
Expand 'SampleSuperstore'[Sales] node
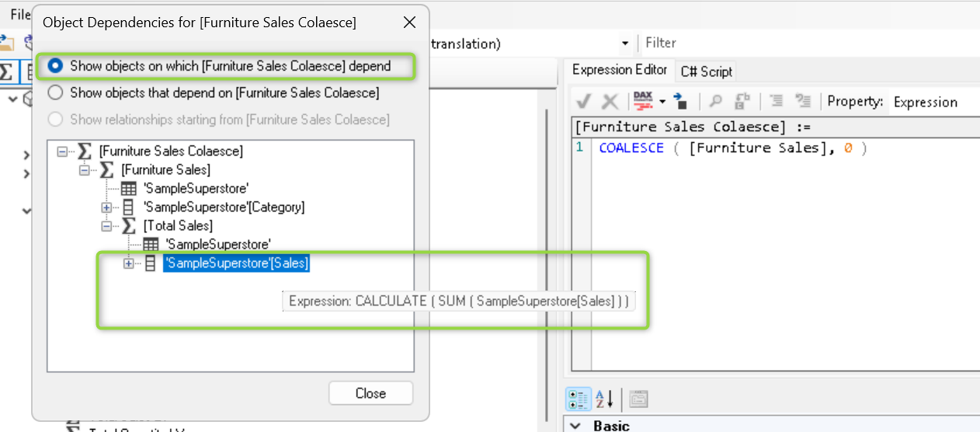point(129,264)
